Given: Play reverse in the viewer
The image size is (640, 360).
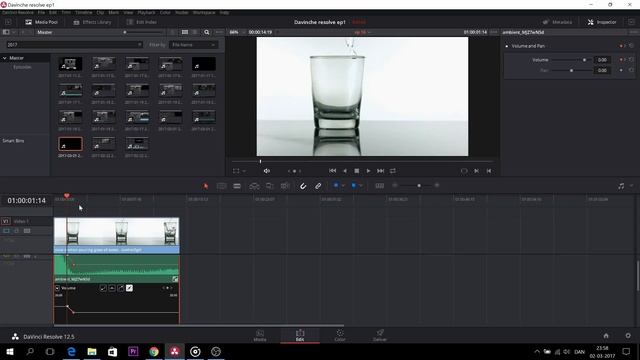Looking at the screenshot, I should (345, 171).
